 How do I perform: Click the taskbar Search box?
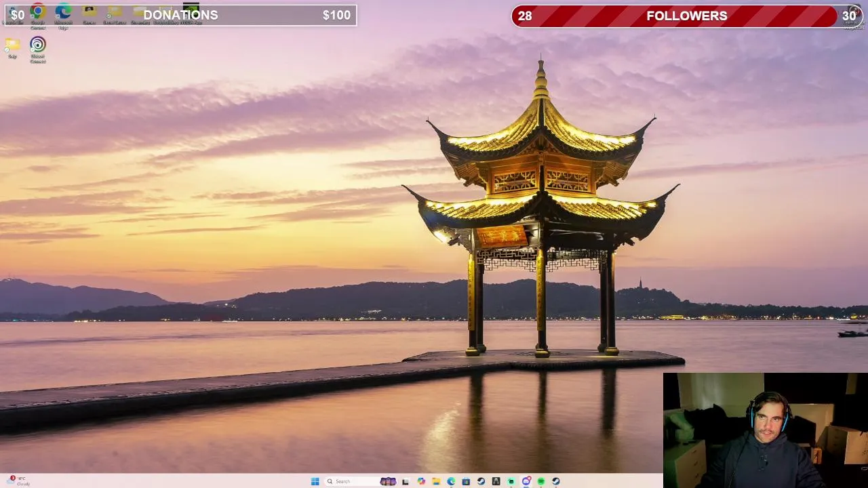tap(359, 481)
